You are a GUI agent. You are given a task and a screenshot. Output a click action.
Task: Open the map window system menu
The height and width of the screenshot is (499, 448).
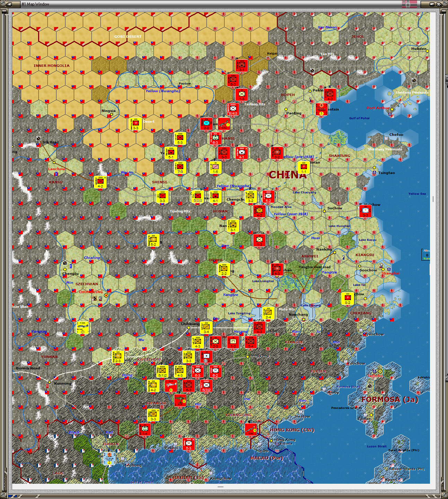(9, 4)
